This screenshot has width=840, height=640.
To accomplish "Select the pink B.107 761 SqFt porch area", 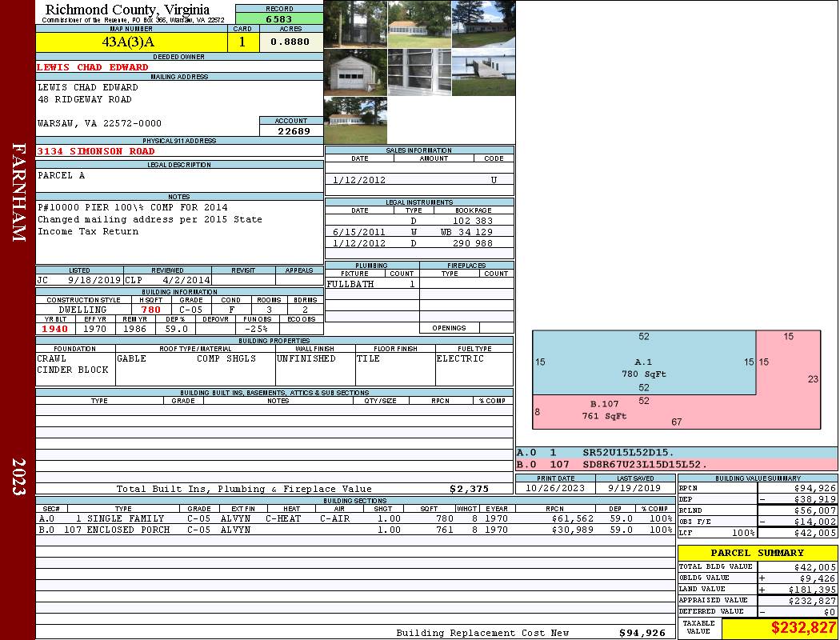I will 605,410.
